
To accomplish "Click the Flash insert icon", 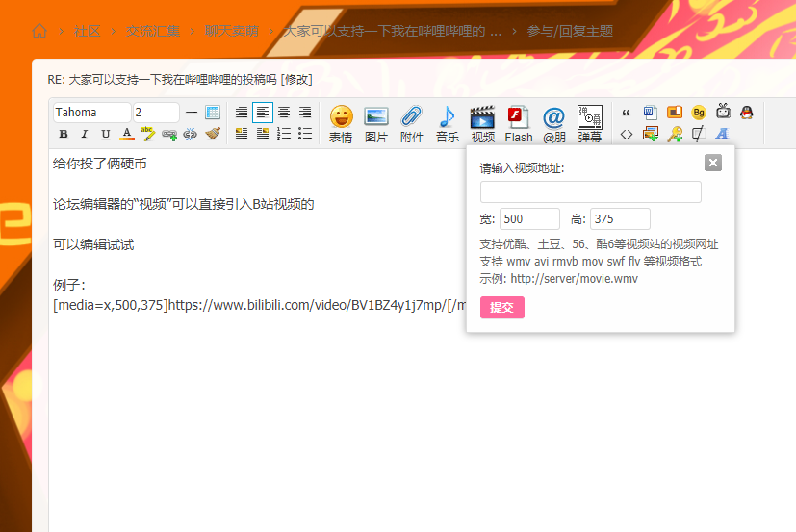I will pyautogui.click(x=519, y=123).
